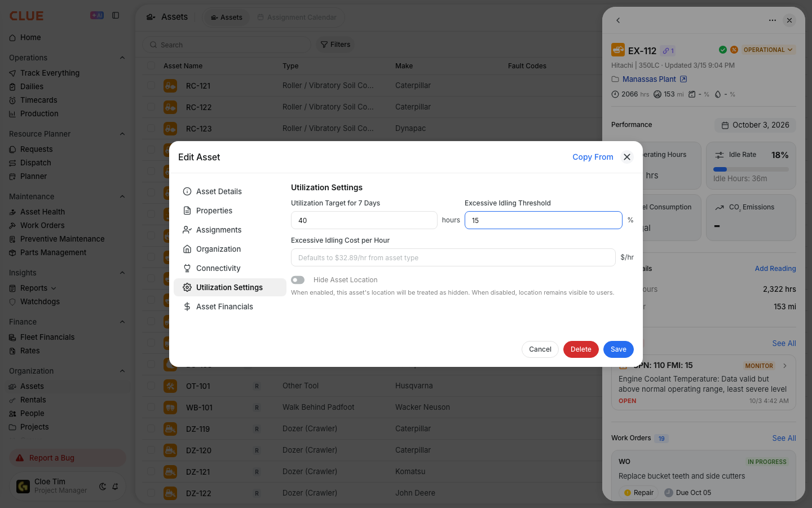
Task: Open the three-dot more options menu
Action: 773,20
